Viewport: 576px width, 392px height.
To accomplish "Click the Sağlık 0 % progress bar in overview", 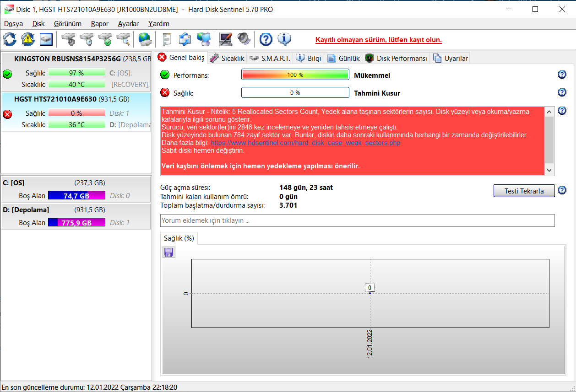I will pos(295,93).
